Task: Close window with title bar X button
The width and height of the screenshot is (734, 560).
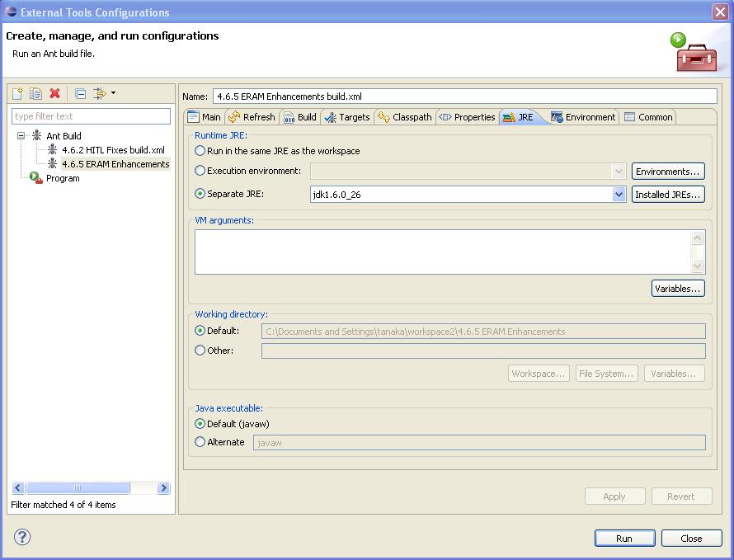Action: coord(720,12)
